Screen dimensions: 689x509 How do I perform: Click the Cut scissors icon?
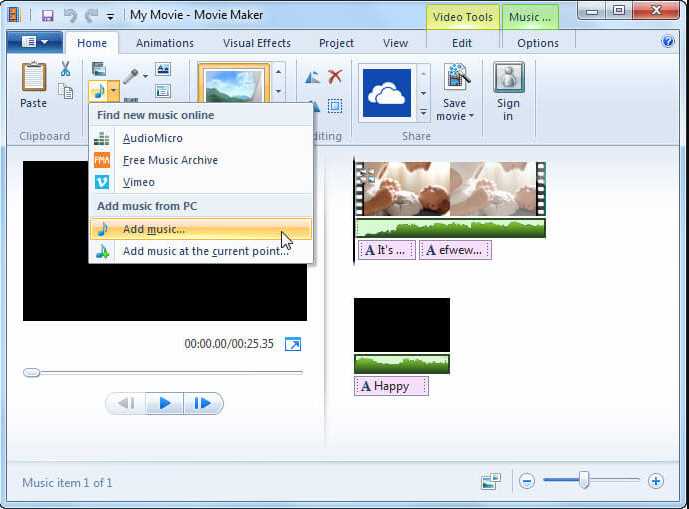point(65,69)
